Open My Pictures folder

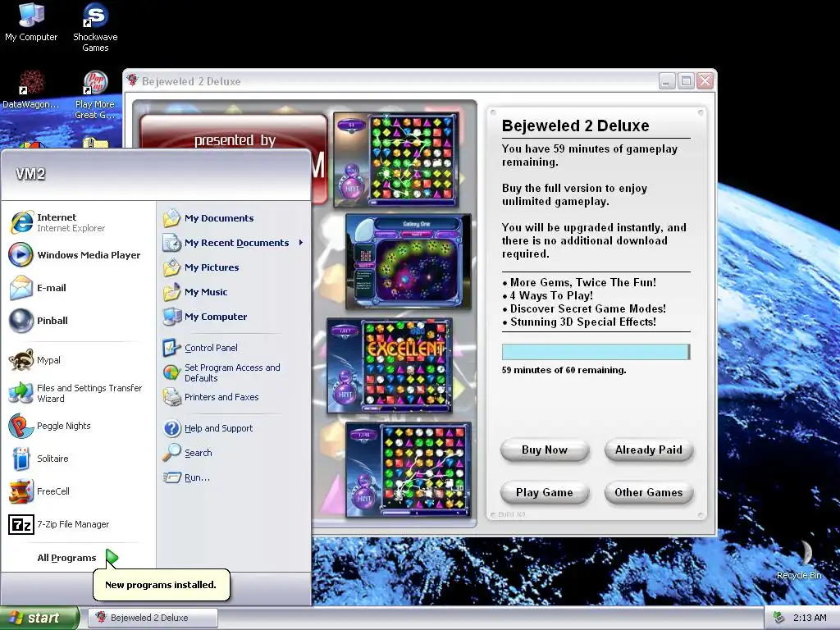(202, 267)
